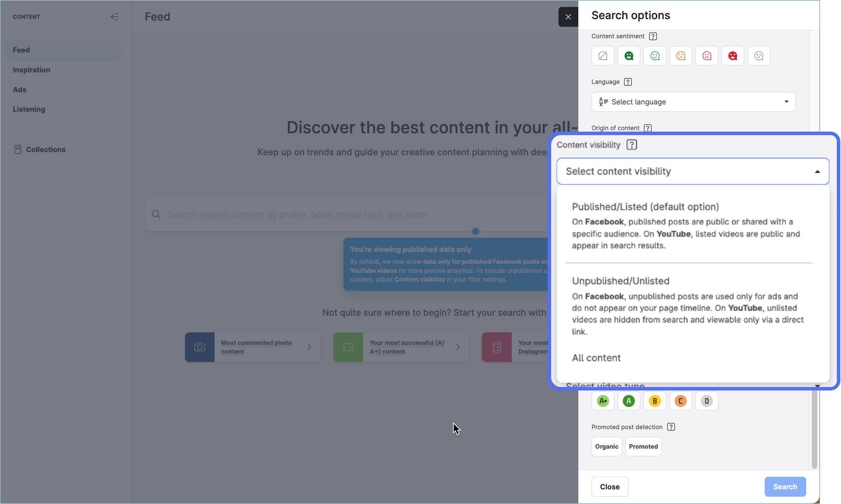Image resolution: width=841 pixels, height=504 pixels.
Task: Click the Promoted post detection help icon
Action: point(671,427)
